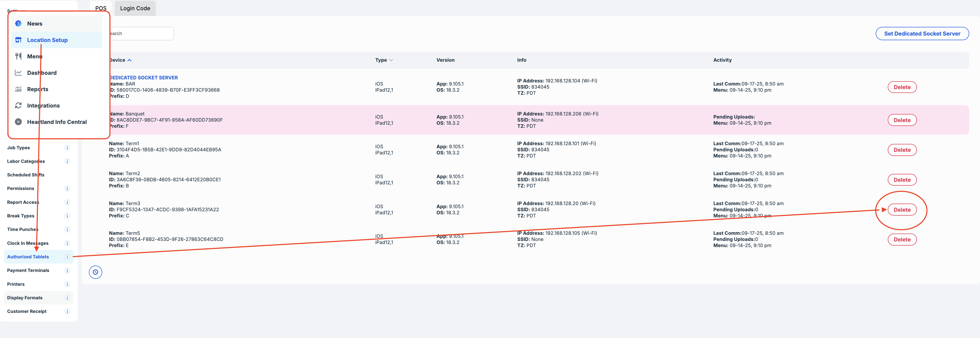
Task: Click the Location Setup store icon
Action: coord(18,40)
